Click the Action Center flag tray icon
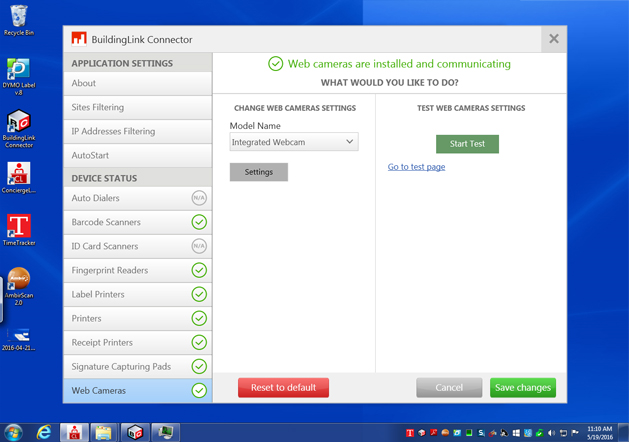This screenshot has height=442, width=629. (x=575, y=433)
